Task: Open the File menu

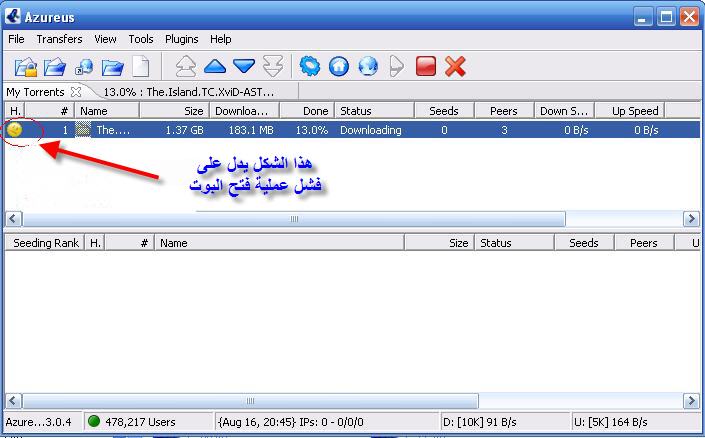Action: pyautogui.click(x=16, y=39)
